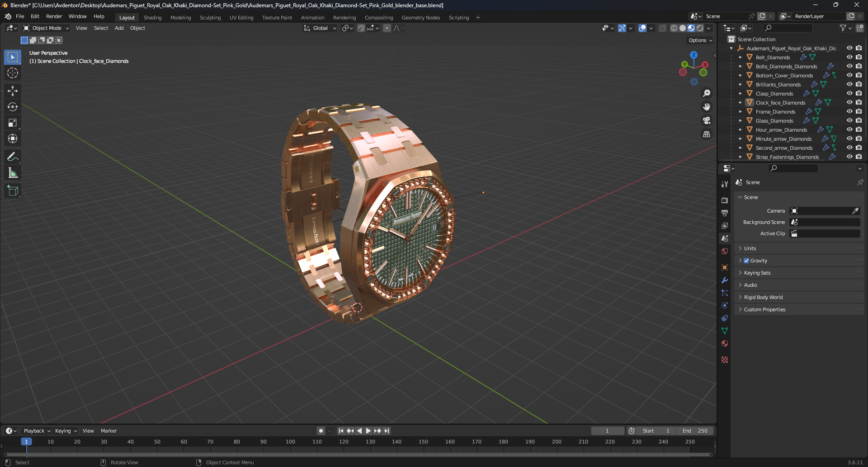This screenshot has width=868, height=467.
Task: Open the View Layer properties tab
Action: (x=725, y=225)
